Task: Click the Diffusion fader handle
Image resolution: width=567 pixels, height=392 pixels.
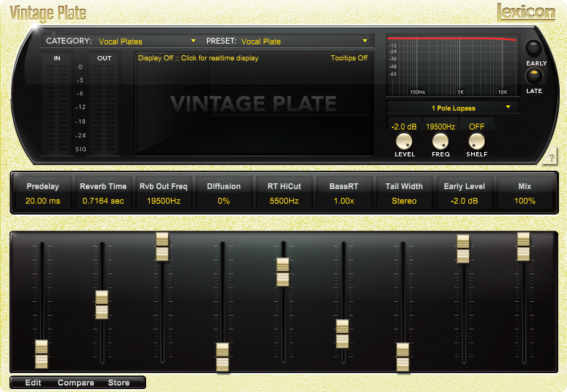Action: point(222,357)
